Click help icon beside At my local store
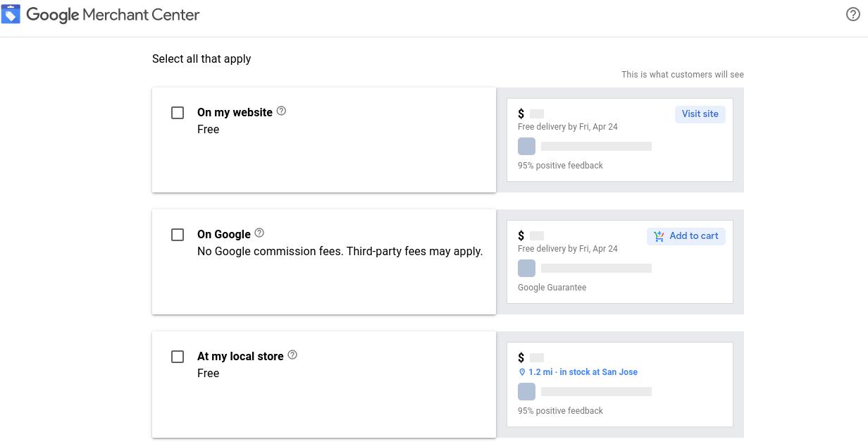Screen dimensions: 868x442 [292, 355]
